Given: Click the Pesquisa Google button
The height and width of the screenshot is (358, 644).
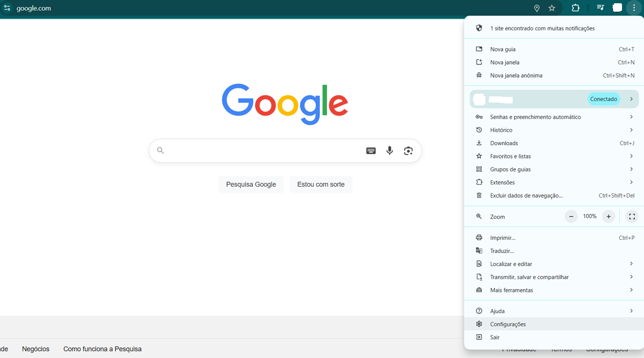Looking at the screenshot, I should pyautogui.click(x=251, y=184).
